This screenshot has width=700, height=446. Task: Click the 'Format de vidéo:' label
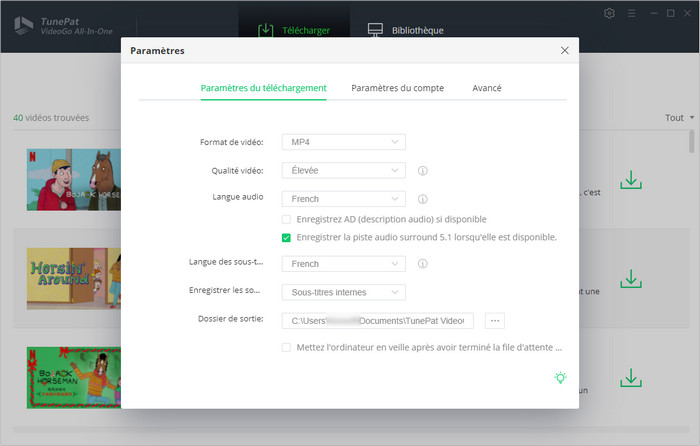(x=231, y=142)
